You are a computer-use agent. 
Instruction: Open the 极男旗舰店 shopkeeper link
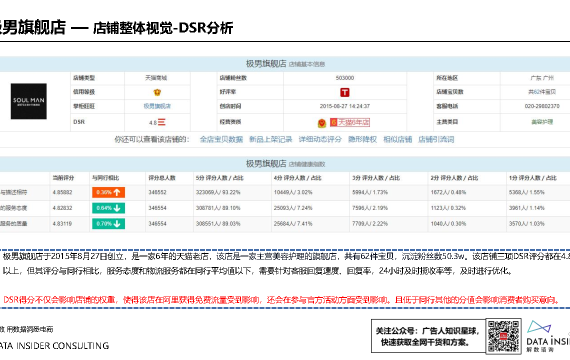click(x=157, y=106)
